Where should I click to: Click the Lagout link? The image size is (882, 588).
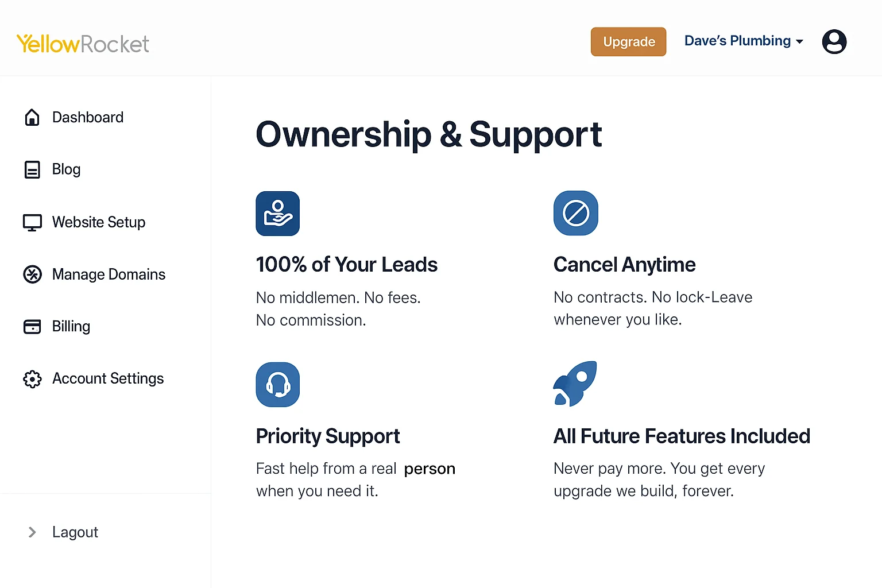(x=75, y=532)
